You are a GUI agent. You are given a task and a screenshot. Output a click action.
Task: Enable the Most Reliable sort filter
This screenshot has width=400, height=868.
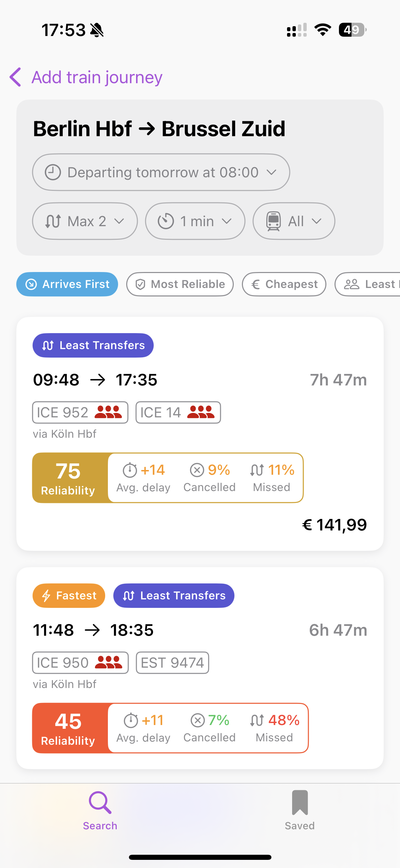(x=180, y=284)
